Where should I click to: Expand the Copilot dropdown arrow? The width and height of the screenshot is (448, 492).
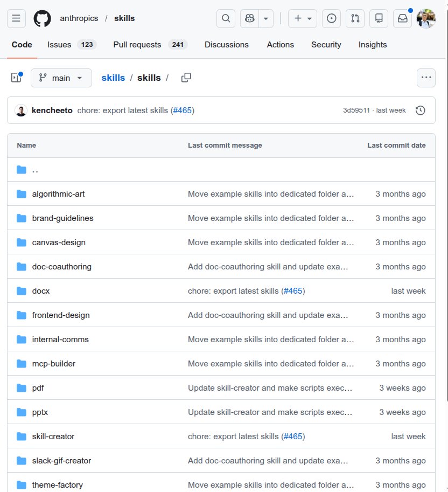[x=266, y=18]
